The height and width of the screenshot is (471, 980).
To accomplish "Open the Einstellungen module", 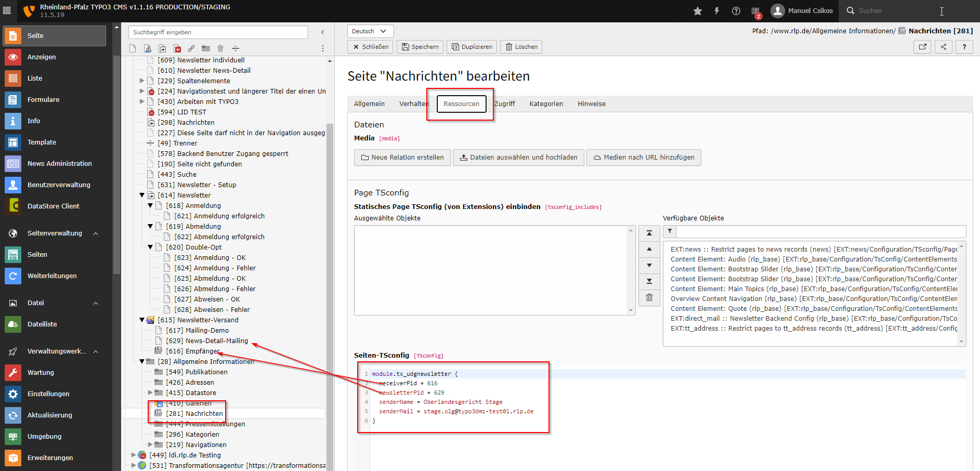I will (x=55, y=394).
